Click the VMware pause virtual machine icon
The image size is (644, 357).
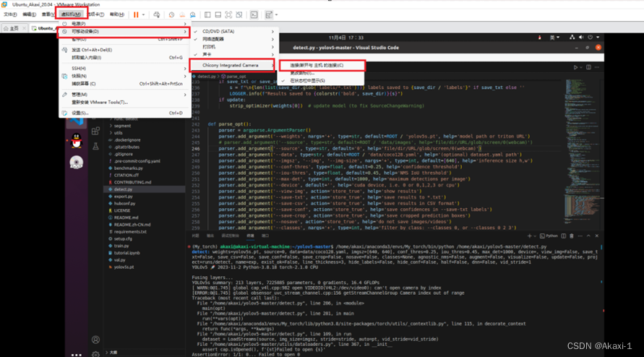point(136,14)
